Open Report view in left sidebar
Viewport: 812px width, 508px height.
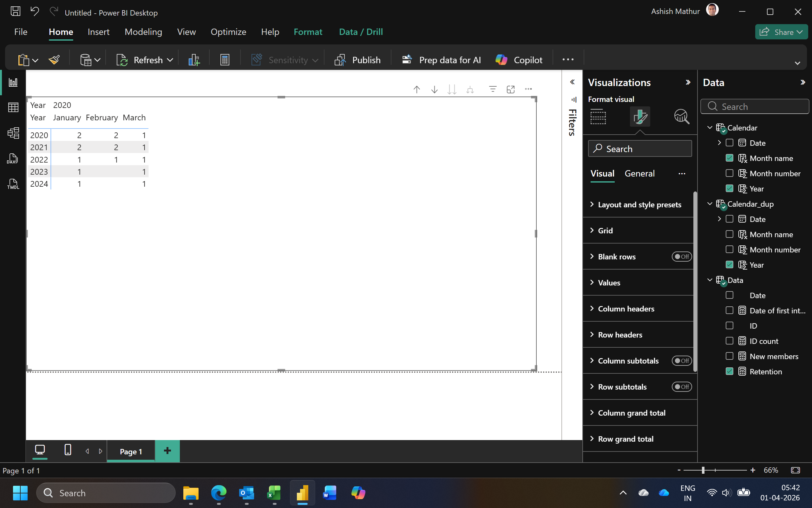(13, 82)
